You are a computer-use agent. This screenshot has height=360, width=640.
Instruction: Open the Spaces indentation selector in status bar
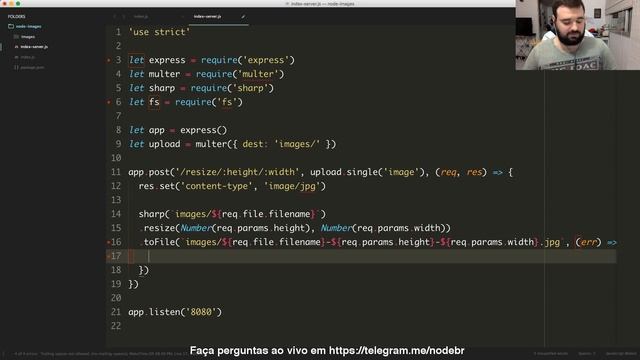587,353
